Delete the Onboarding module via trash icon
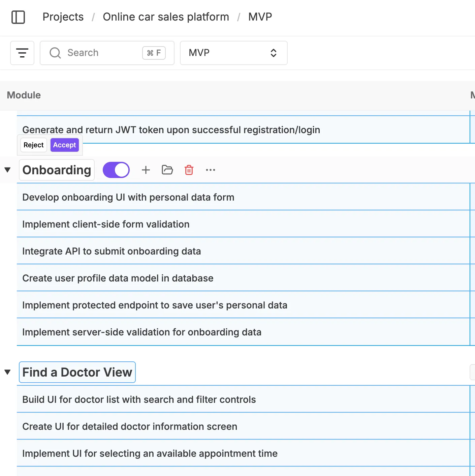475x476 pixels. (189, 170)
